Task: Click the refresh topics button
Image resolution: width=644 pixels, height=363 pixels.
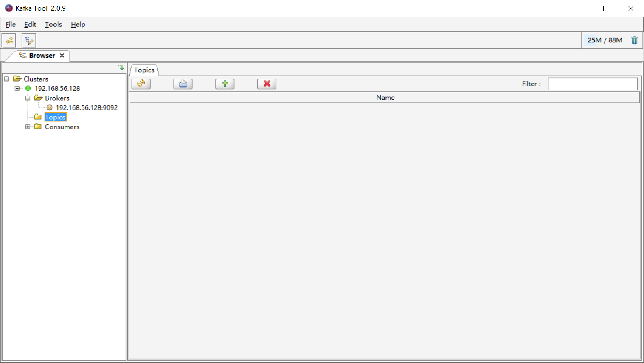Action: pyautogui.click(x=141, y=84)
